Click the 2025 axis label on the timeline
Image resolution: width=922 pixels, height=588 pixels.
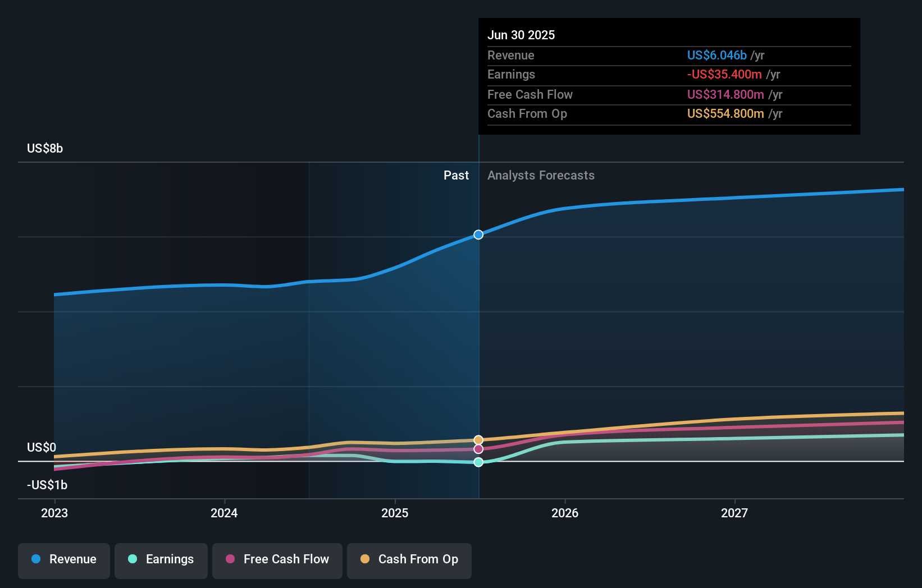(x=395, y=512)
